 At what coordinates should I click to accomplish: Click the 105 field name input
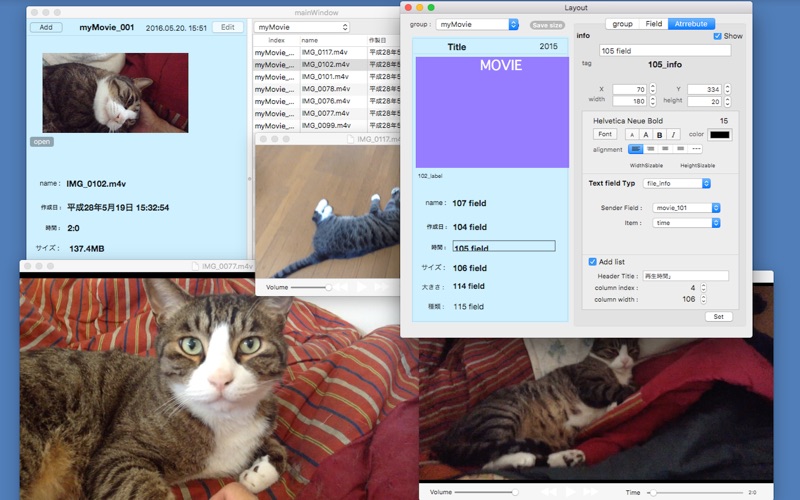(x=665, y=51)
